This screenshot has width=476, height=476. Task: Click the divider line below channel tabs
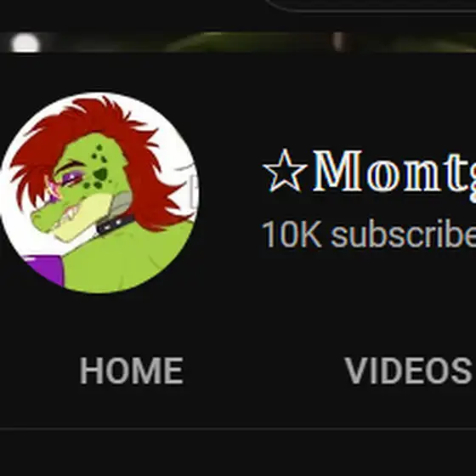[x=238, y=428]
